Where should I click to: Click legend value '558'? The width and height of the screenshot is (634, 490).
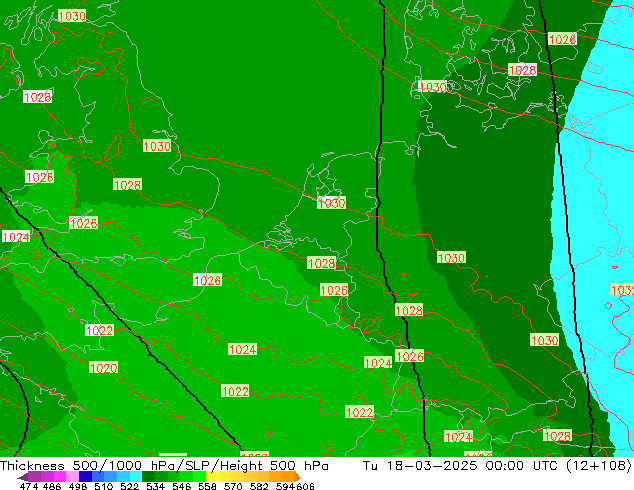207,486
